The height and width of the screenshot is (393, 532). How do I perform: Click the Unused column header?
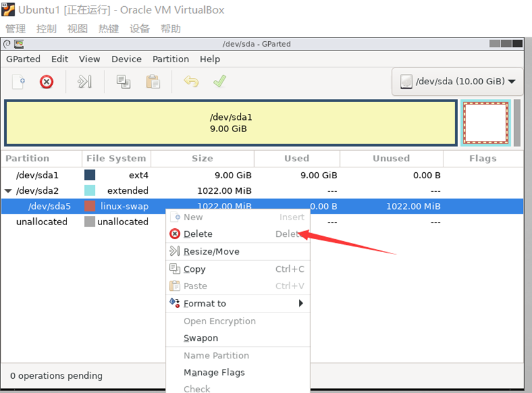(x=391, y=159)
